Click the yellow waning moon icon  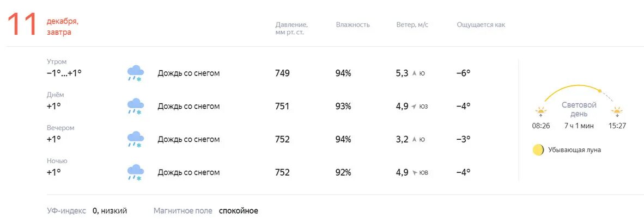pyautogui.click(x=538, y=150)
